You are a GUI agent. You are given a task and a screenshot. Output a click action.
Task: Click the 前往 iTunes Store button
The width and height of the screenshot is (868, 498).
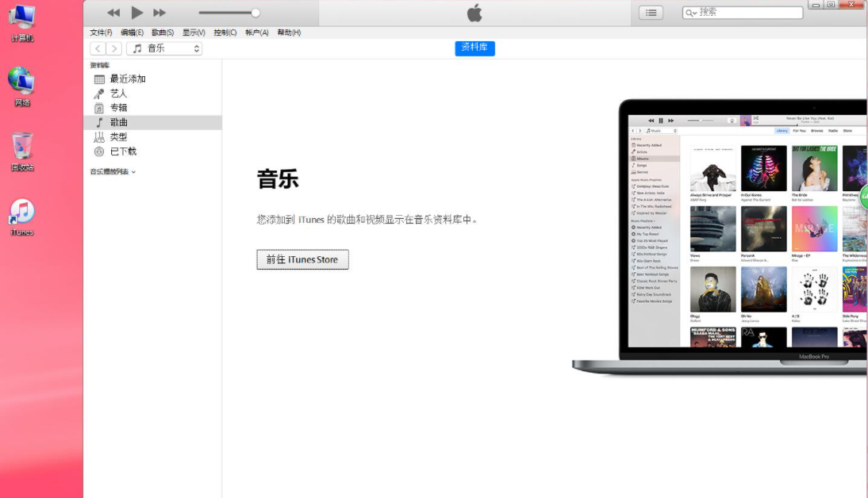point(302,259)
